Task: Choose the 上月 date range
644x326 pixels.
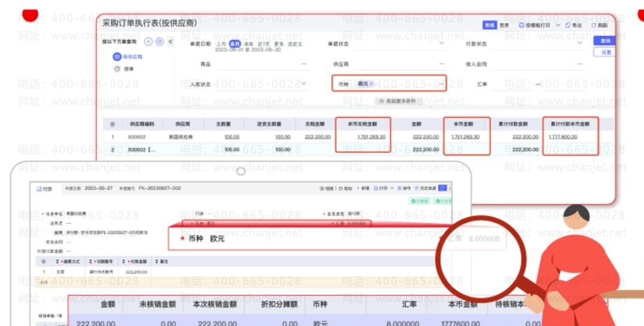Action: point(221,44)
